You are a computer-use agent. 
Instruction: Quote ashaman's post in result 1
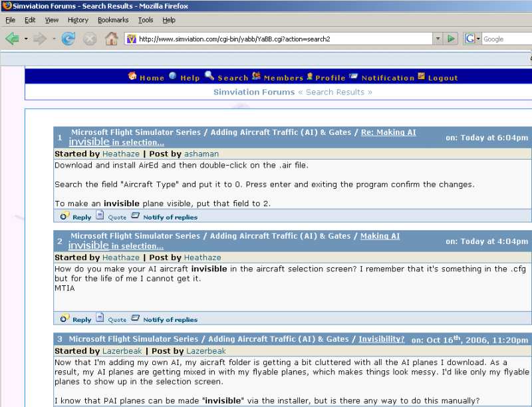(117, 217)
